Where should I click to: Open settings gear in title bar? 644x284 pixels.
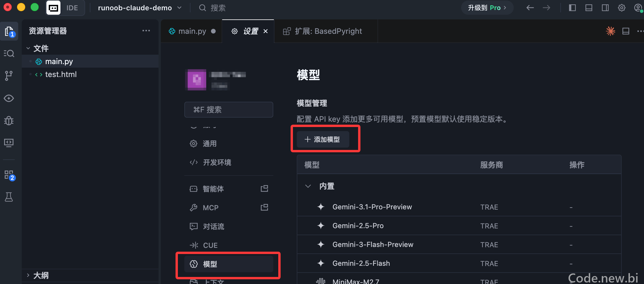(x=621, y=8)
